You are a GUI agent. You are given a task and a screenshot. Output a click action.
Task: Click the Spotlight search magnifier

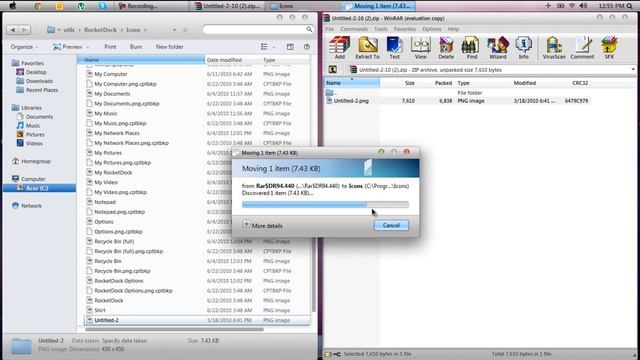(630, 6)
